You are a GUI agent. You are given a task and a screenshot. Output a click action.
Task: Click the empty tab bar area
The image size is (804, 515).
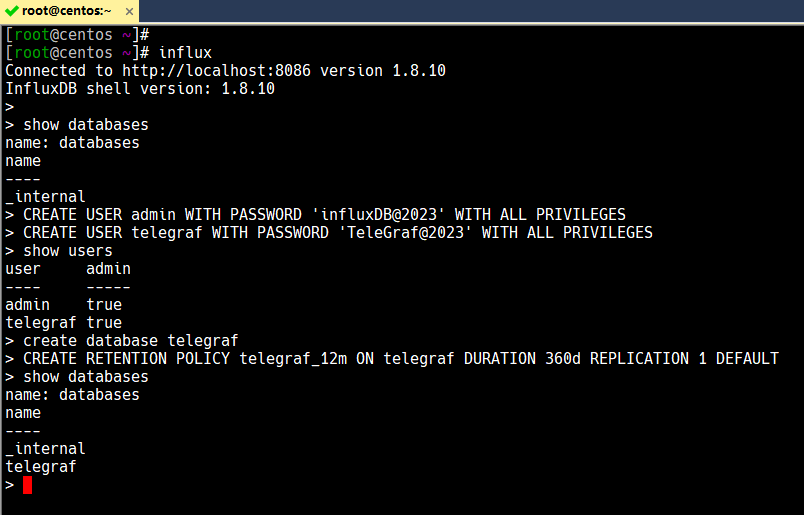coord(470,11)
